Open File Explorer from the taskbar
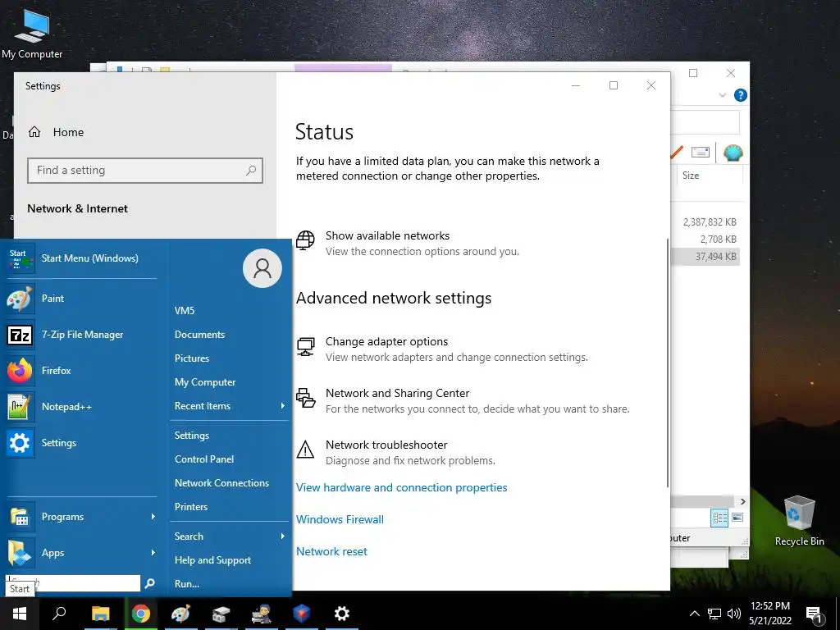840x630 pixels. (100, 614)
